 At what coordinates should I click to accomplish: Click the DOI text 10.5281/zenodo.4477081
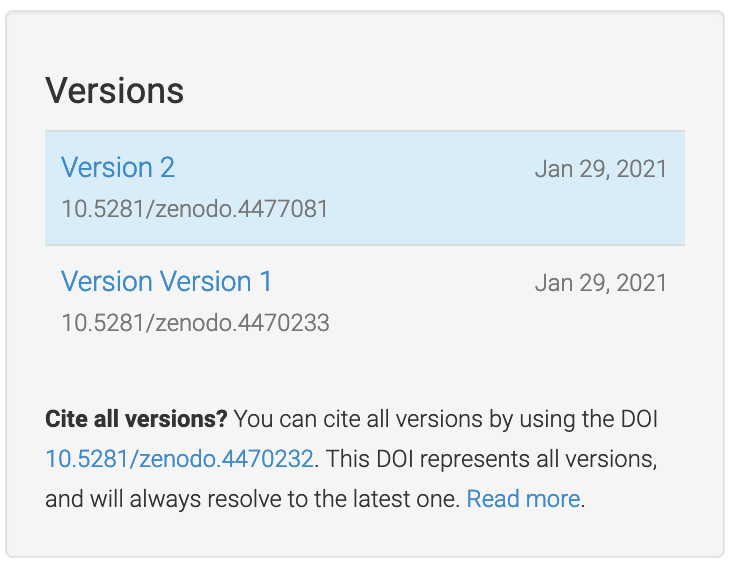195,209
